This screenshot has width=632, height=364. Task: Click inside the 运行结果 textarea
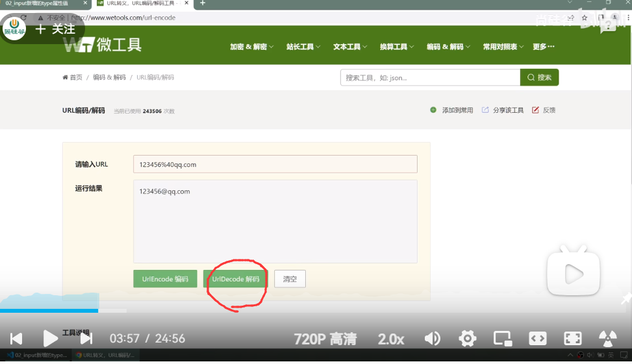pyautogui.click(x=275, y=221)
